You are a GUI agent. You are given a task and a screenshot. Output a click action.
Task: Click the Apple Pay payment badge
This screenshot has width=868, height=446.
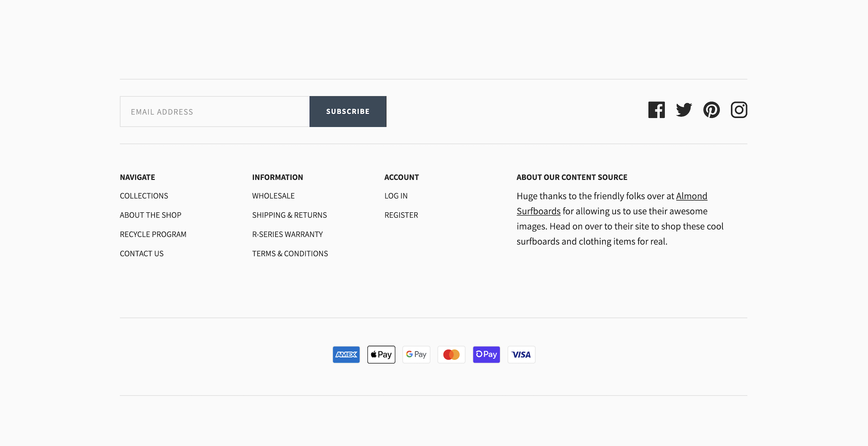click(381, 354)
